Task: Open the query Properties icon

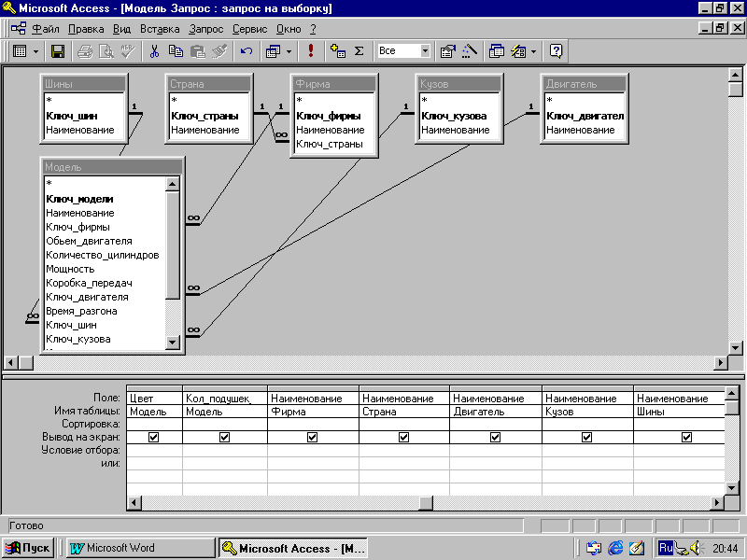Action: click(x=447, y=51)
